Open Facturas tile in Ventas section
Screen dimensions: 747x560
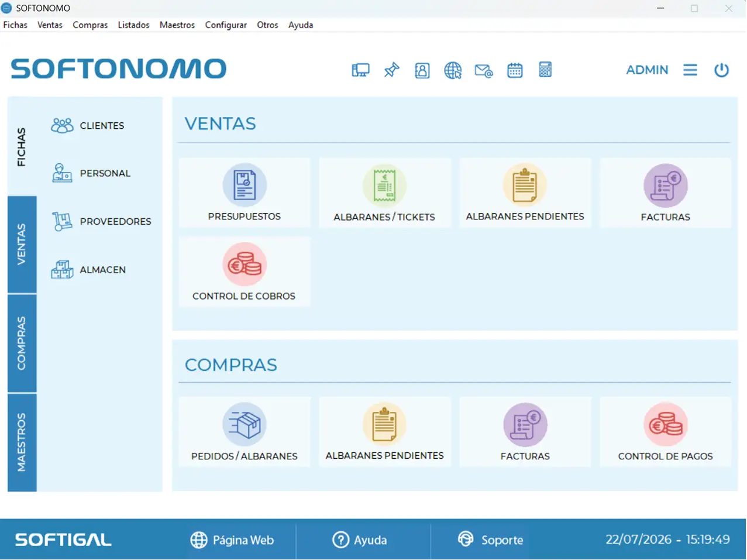[665, 193]
